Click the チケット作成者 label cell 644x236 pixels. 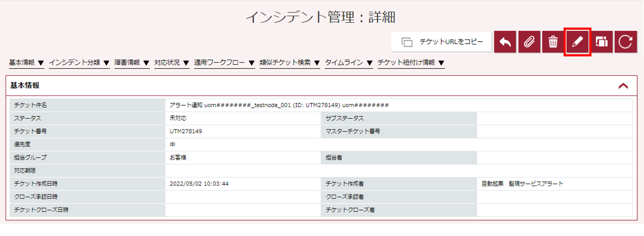tap(399, 184)
